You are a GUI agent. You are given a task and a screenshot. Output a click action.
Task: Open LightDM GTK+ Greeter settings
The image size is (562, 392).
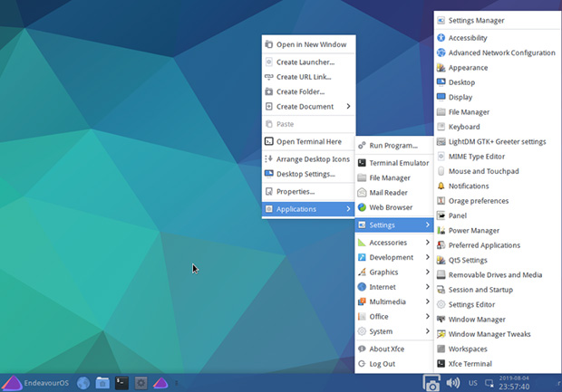coord(498,141)
